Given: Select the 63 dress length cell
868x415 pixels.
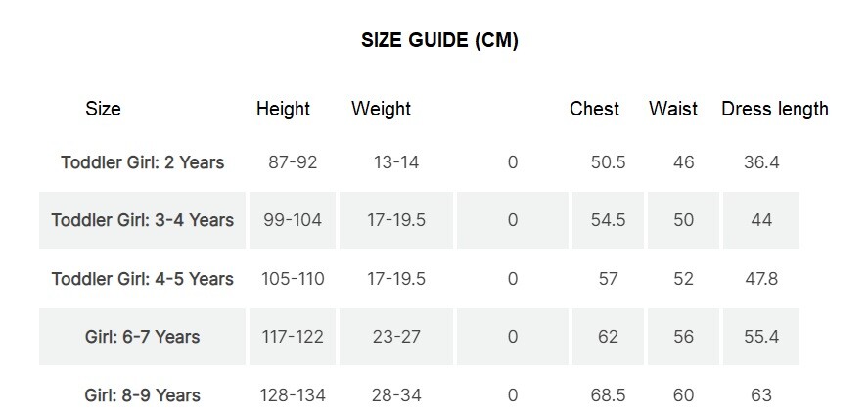Looking at the screenshot, I should tap(761, 395).
